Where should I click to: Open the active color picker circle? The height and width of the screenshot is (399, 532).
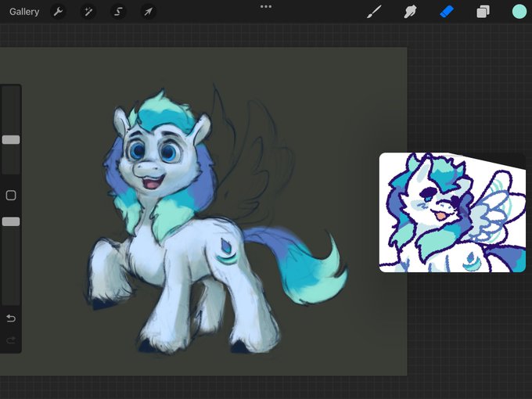(519, 12)
